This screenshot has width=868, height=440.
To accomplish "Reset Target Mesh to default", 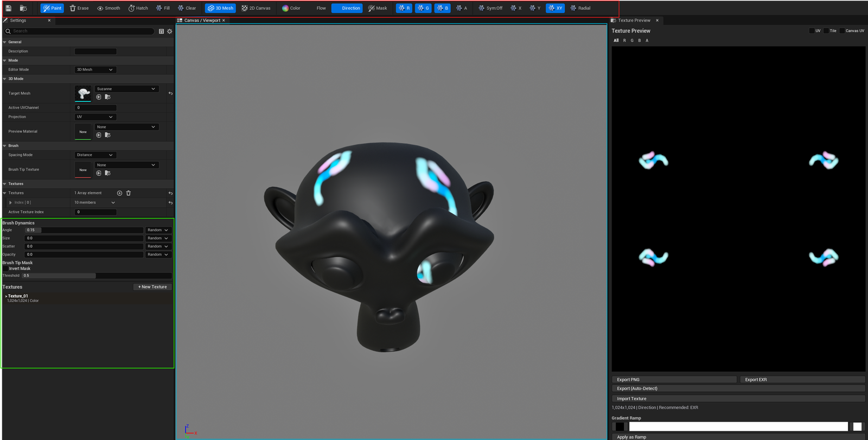I will click(x=170, y=93).
